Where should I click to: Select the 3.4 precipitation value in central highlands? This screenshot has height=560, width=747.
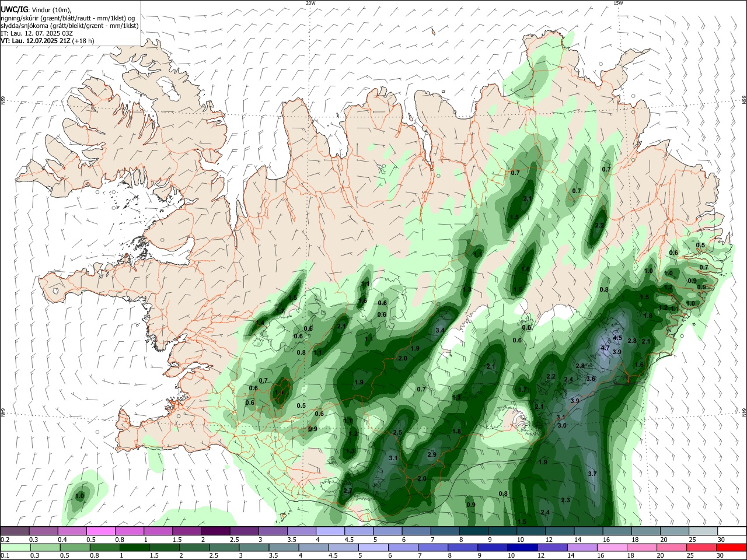pos(440,330)
